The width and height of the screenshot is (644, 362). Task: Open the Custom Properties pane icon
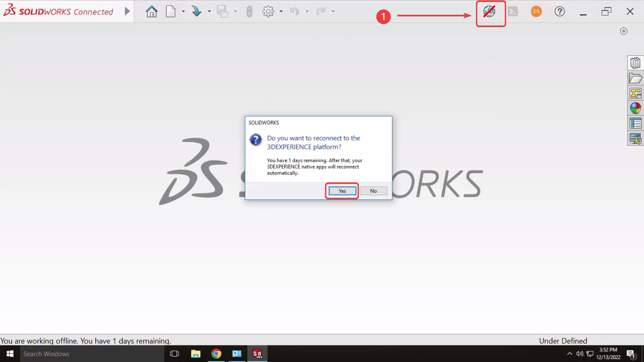coord(635,123)
